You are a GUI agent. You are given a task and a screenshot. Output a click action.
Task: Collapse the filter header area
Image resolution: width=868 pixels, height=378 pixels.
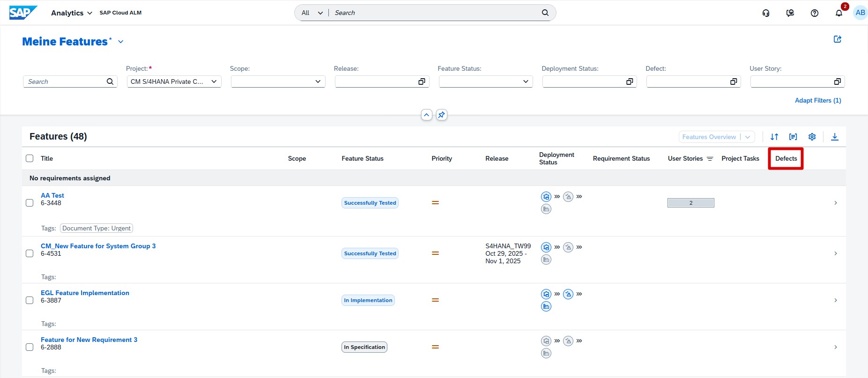426,115
